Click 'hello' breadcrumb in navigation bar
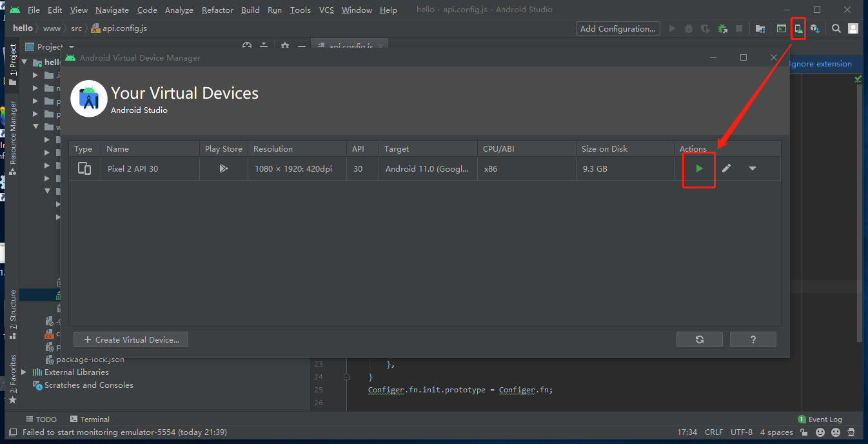 pos(23,28)
